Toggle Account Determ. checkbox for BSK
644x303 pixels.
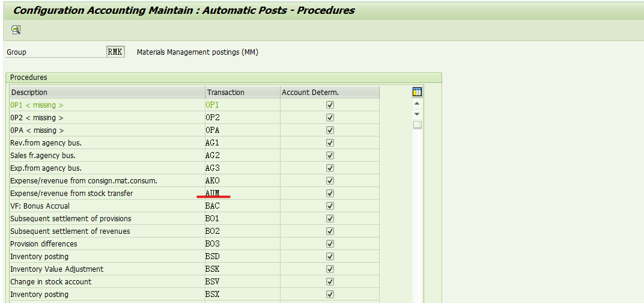click(330, 269)
